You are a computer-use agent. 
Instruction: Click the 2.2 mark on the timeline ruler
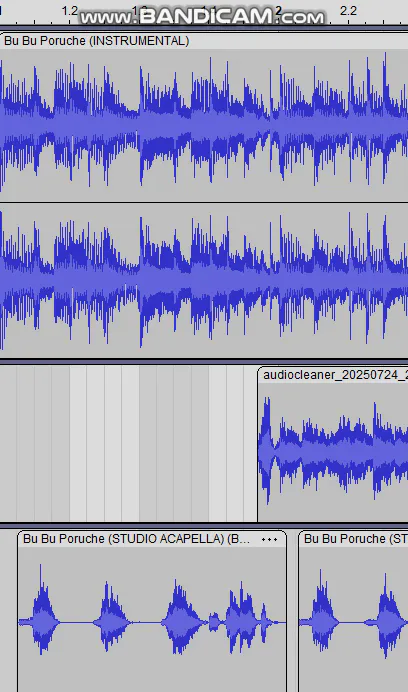coord(348,11)
